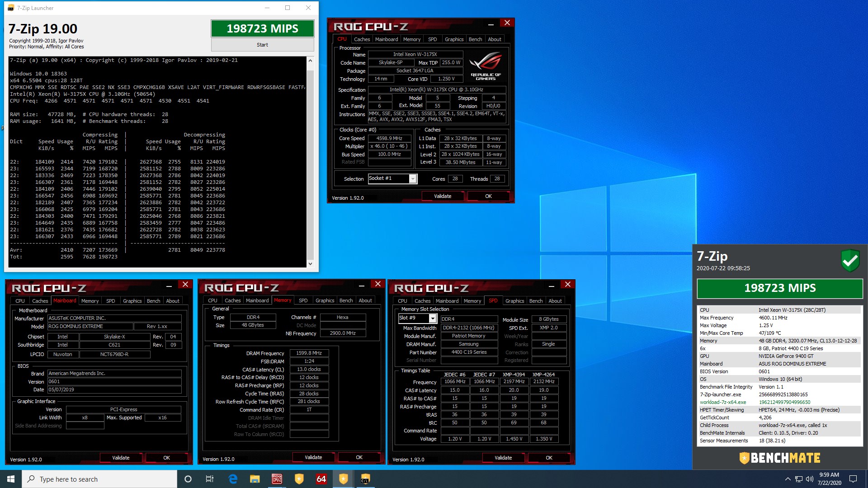868x488 pixels.
Task: Open the volume tray icon
Action: [x=809, y=479]
